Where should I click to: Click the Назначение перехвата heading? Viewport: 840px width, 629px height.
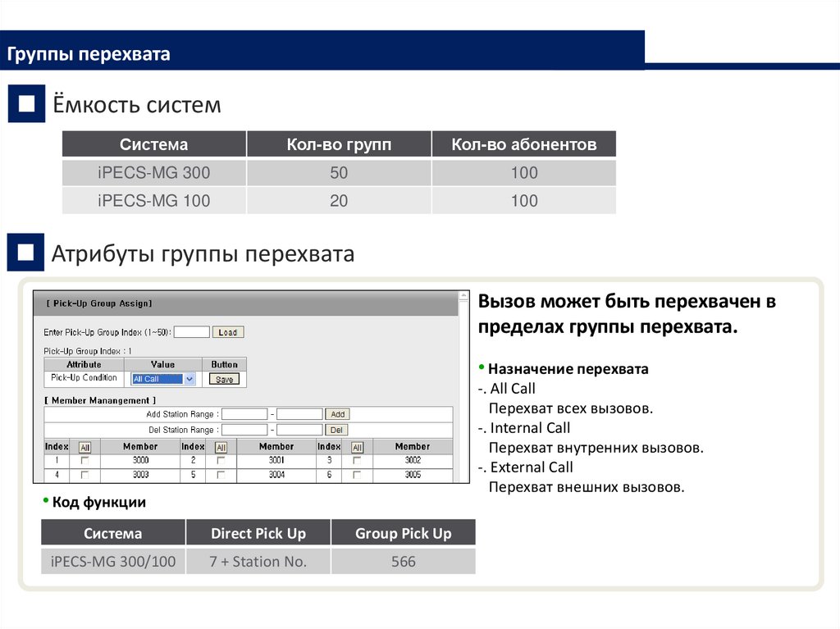pyautogui.click(x=568, y=369)
